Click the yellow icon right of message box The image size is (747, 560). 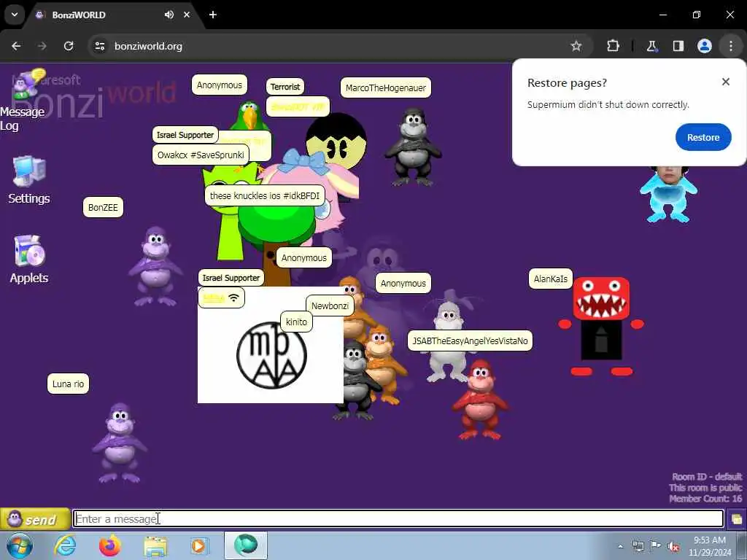(x=737, y=519)
